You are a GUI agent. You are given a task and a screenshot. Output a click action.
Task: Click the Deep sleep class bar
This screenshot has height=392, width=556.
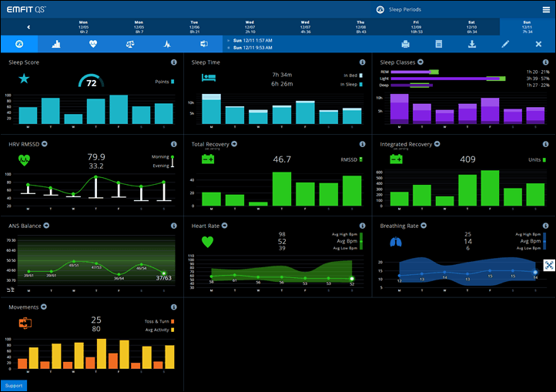(x=411, y=85)
